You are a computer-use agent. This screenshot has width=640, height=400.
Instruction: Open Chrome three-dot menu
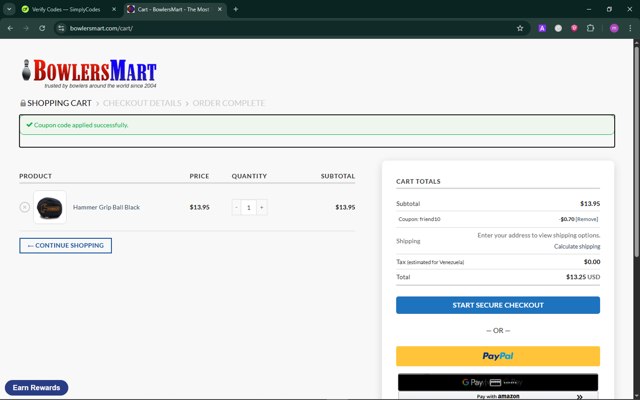tap(630, 28)
